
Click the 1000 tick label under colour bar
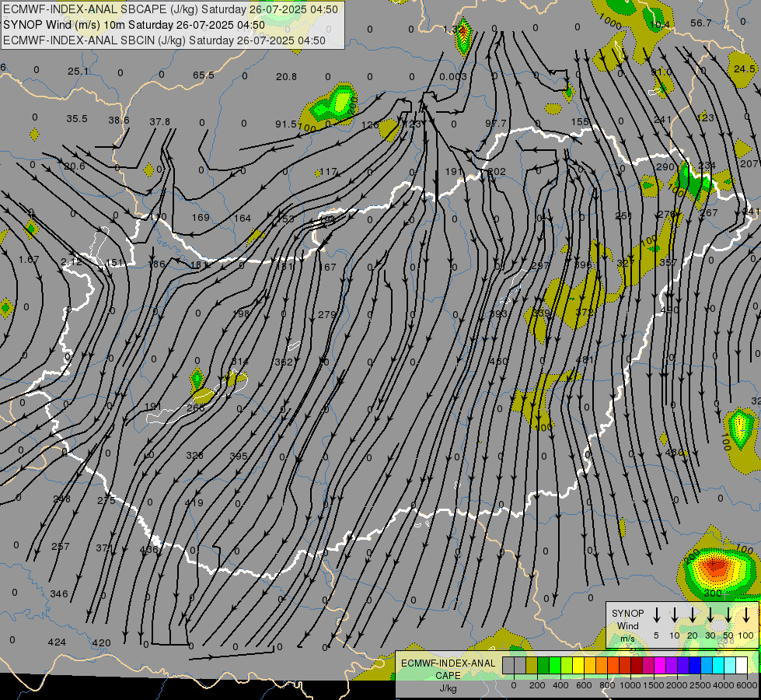(630, 685)
